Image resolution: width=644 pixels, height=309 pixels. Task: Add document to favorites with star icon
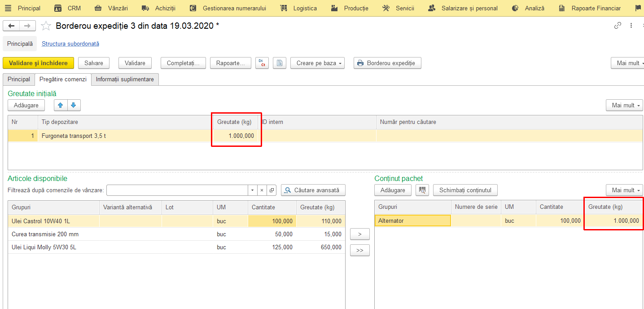pyautogui.click(x=46, y=26)
